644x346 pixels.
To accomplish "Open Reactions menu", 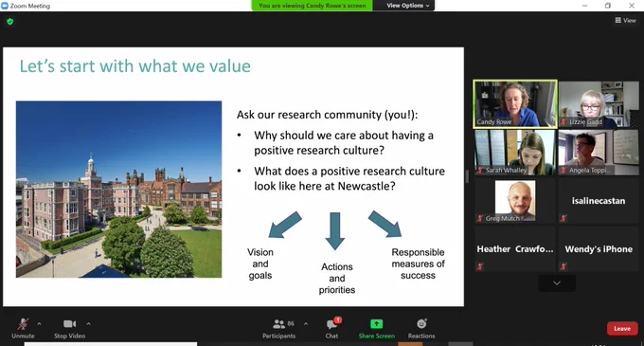I will click(421, 328).
